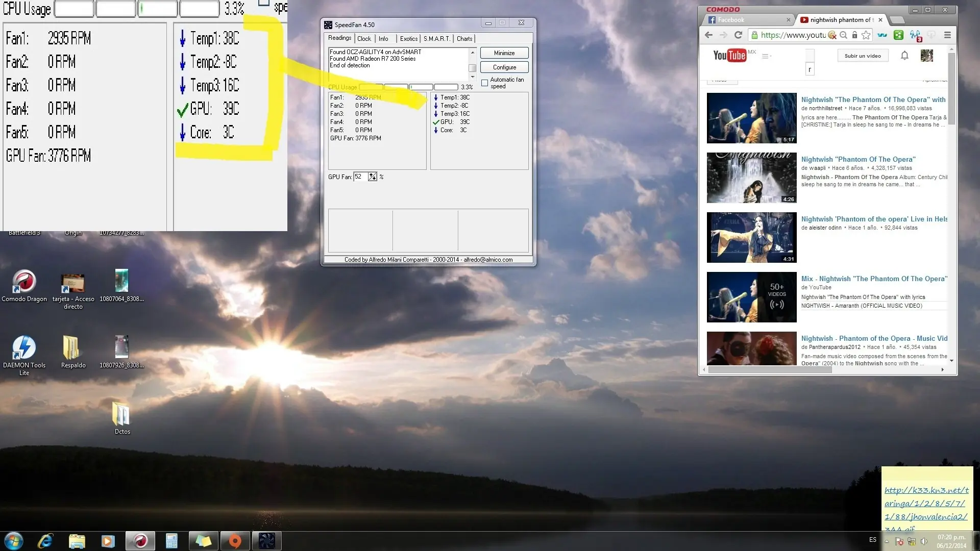Viewport: 980px width, 551px height.
Task: Open the Dctos folder on desktop
Action: 122,418
